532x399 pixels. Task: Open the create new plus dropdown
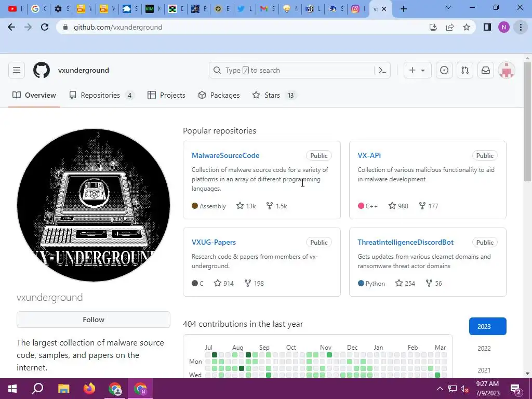417,70
